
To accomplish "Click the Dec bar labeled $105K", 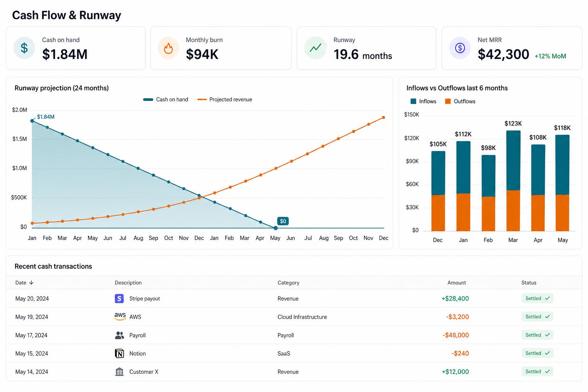I will pyautogui.click(x=438, y=191).
